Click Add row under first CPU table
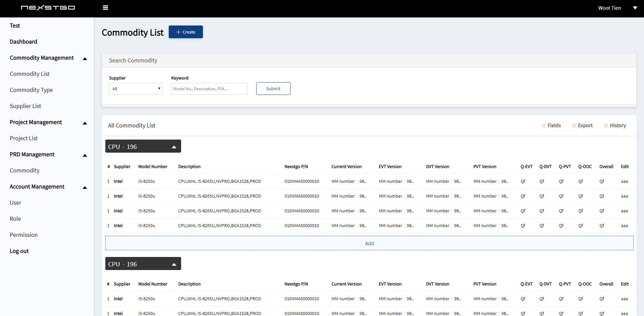 pos(369,243)
